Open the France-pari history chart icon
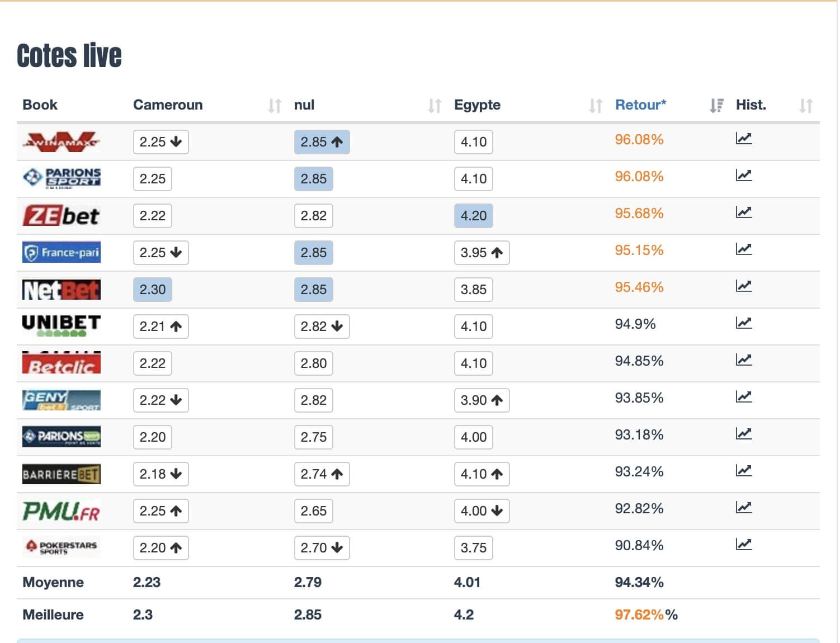This screenshot has height=643, width=840. pyautogui.click(x=743, y=249)
